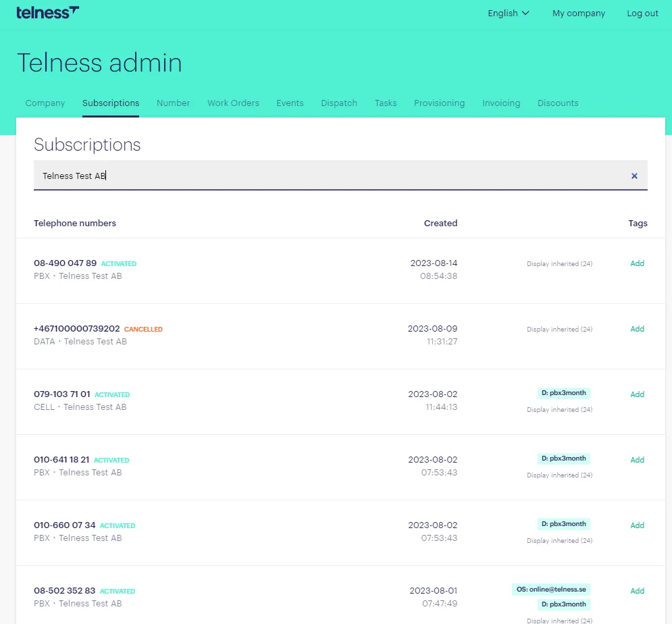Click the created date 2023-08-09
Image resolution: width=672 pixels, height=624 pixels.
pyautogui.click(x=432, y=329)
